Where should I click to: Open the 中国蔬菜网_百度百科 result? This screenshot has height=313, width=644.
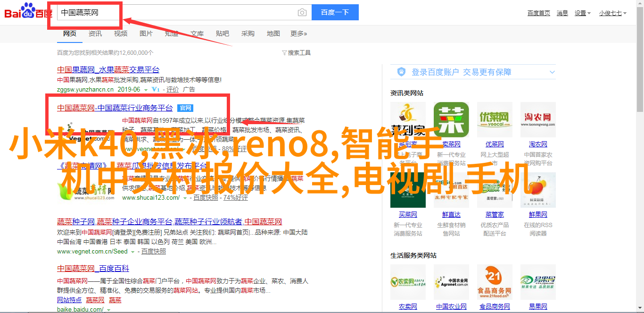click(93, 268)
